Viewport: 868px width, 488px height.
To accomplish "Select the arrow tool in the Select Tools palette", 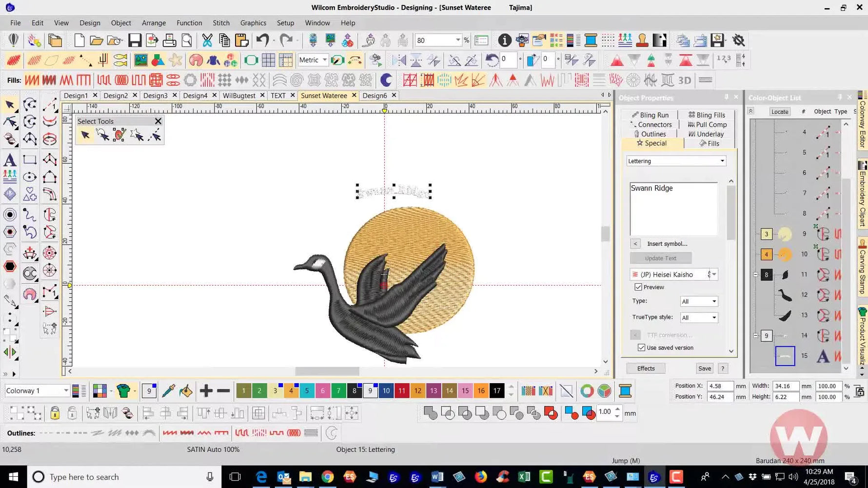I will 85,136.
